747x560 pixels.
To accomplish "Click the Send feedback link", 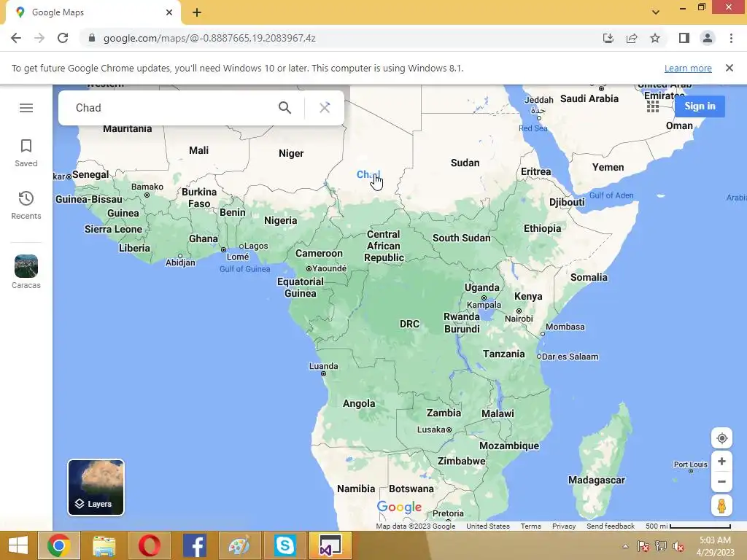I will (611, 526).
